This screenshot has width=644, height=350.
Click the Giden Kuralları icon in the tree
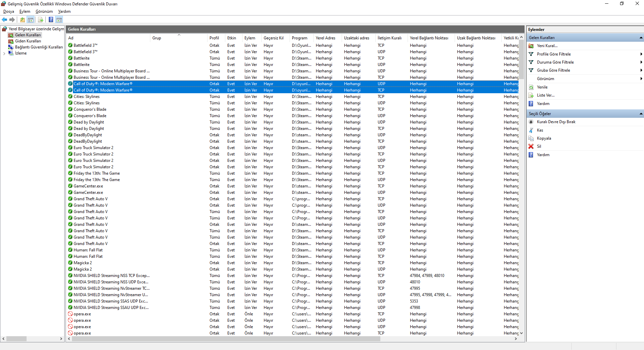pos(11,41)
